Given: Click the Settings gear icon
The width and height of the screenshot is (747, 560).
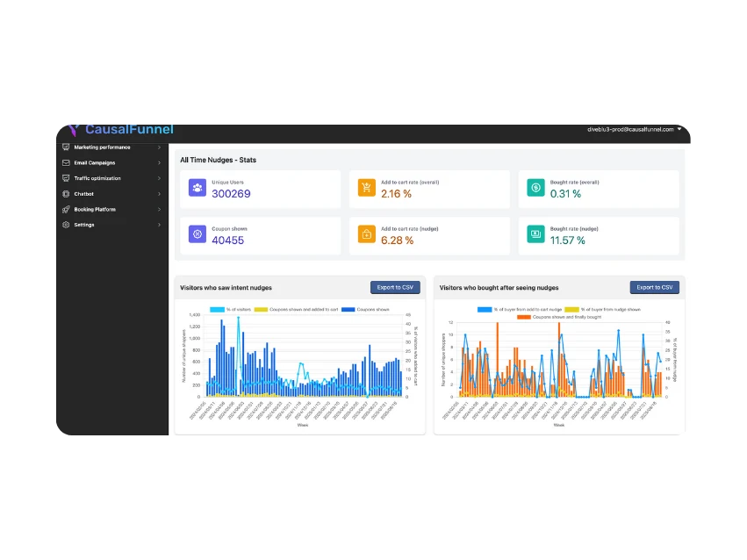Looking at the screenshot, I should (x=66, y=225).
